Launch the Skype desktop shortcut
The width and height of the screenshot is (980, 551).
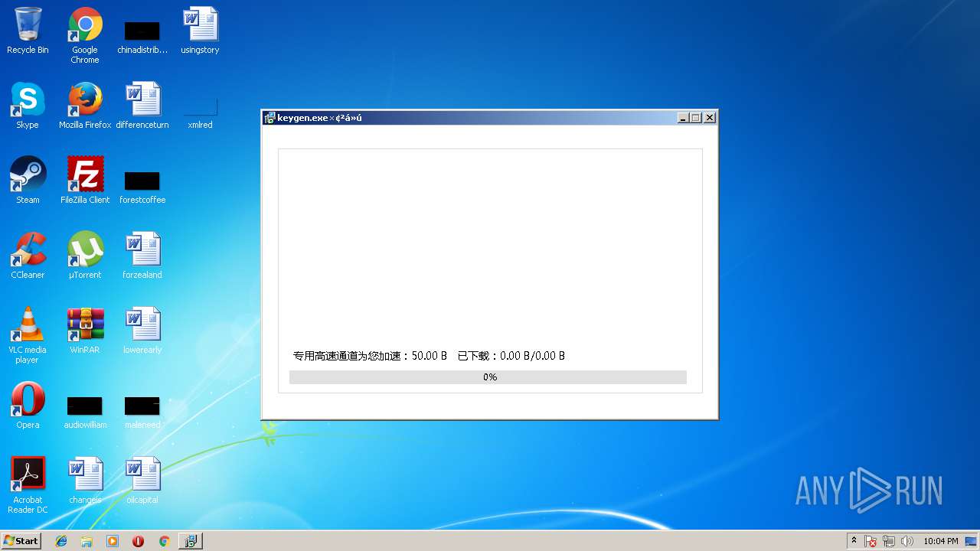(x=28, y=106)
